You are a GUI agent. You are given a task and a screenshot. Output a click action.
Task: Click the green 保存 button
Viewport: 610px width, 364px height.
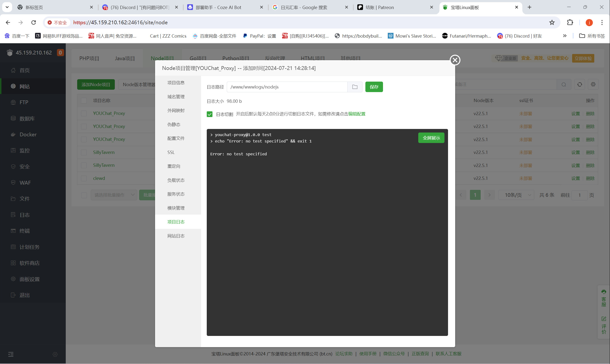coord(374,87)
